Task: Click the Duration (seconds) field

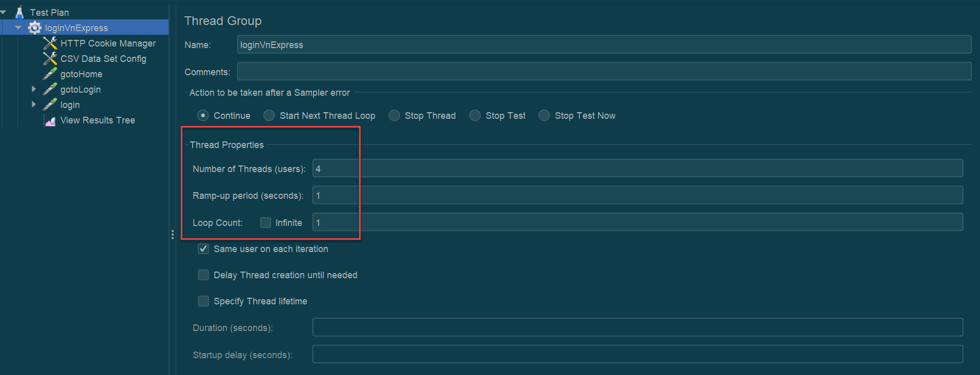Action: 637,327
